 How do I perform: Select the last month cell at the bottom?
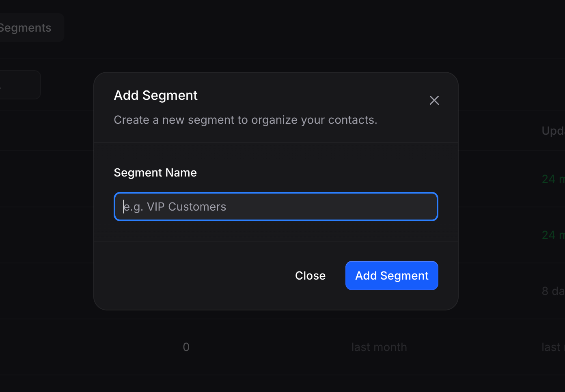[379, 347]
